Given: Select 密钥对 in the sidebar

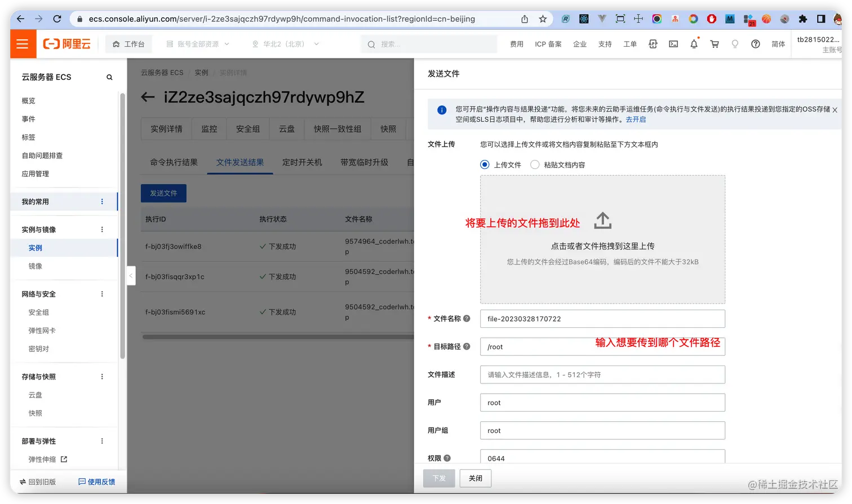Looking at the screenshot, I should 39,349.
